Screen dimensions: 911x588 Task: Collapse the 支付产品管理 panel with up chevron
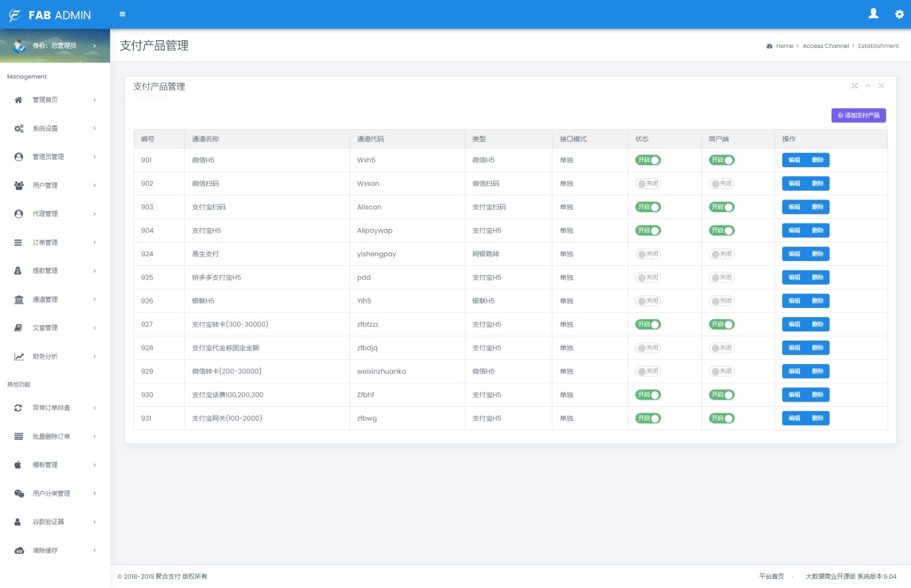[x=868, y=86]
